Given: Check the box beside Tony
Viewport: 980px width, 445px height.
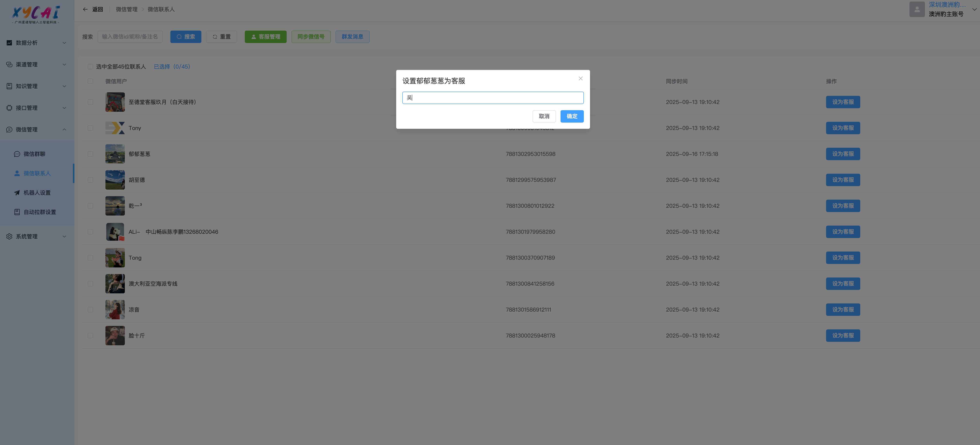Looking at the screenshot, I should tap(90, 128).
